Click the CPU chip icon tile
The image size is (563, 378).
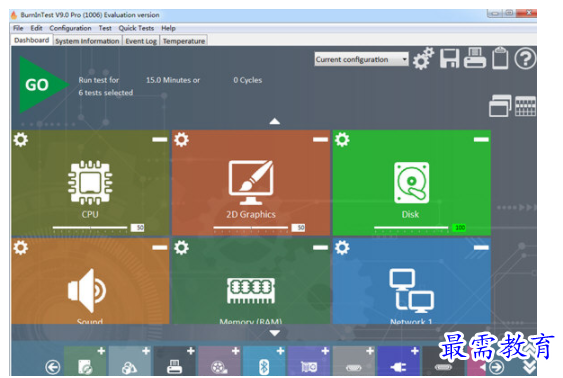pyautogui.click(x=90, y=182)
